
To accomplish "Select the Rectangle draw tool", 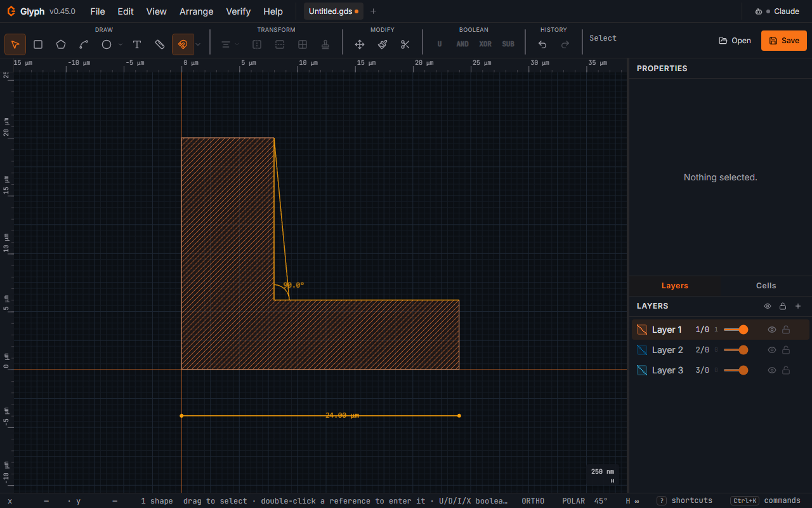I will (38, 44).
